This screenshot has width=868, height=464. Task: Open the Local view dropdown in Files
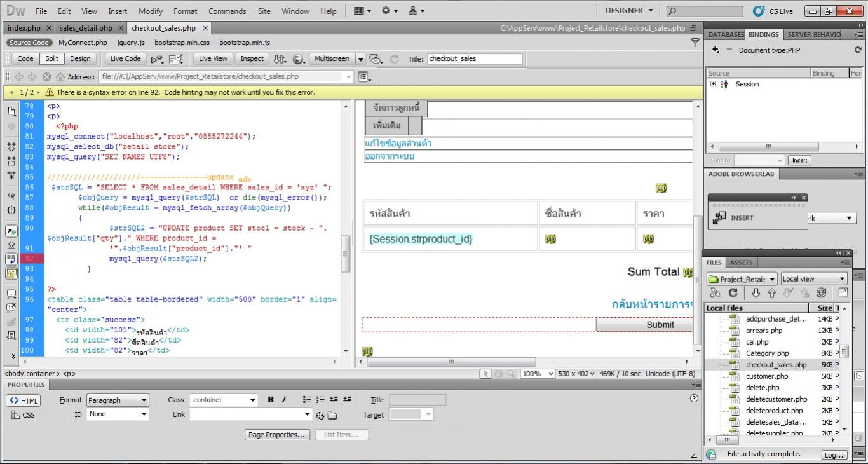tap(814, 279)
